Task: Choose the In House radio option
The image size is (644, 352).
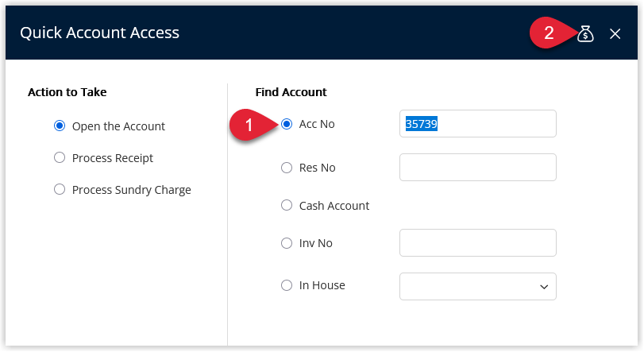Action: point(287,285)
